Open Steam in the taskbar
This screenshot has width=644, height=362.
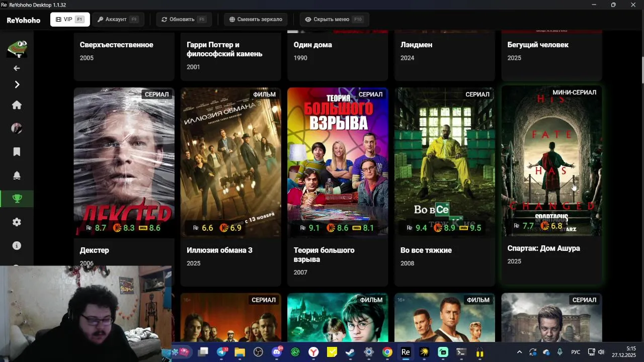(350, 352)
